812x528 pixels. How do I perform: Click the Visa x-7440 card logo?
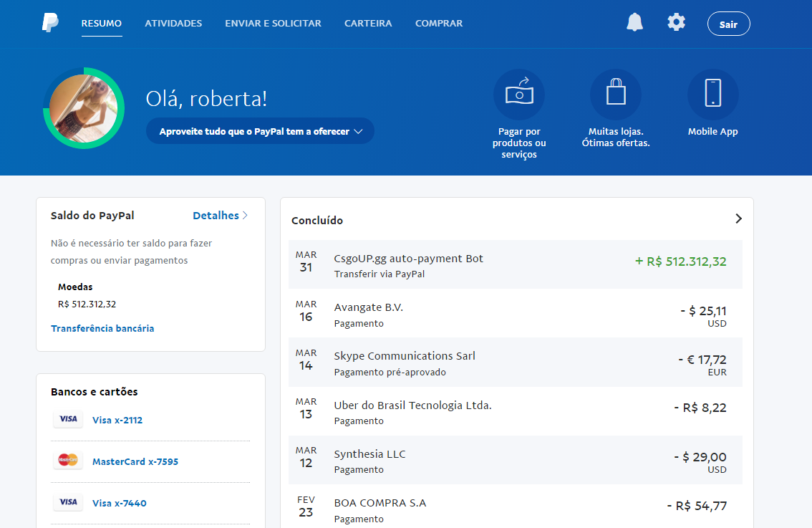68,502
